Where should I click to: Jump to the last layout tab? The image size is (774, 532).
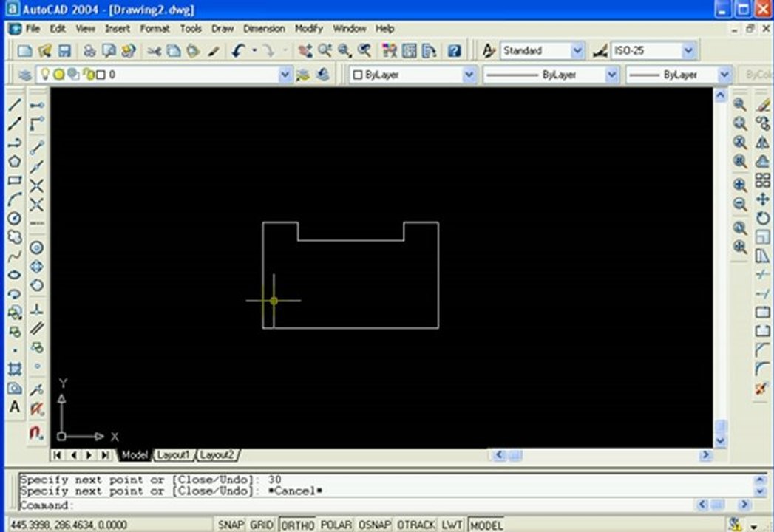[105, 455]
